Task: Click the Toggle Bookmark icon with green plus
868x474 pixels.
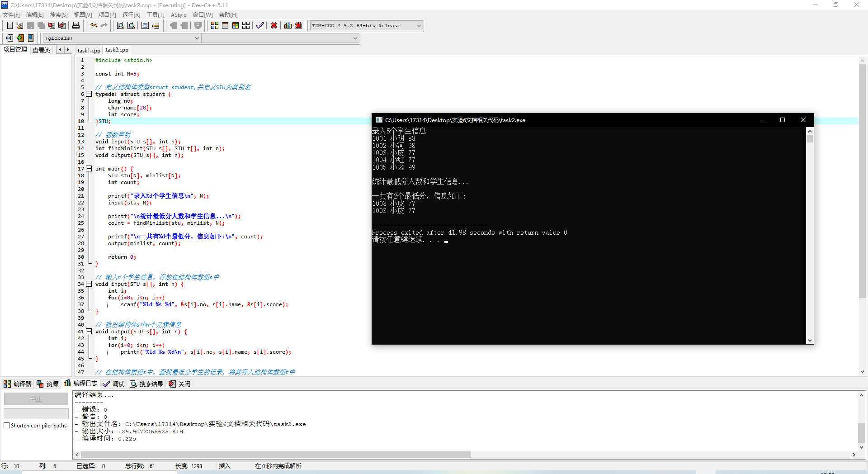Action: [x=20, y=38]
